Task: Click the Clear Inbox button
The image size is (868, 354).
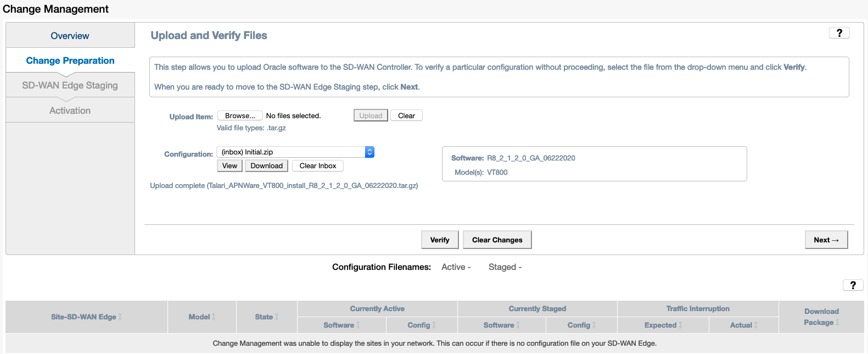Action: point(318,165)
